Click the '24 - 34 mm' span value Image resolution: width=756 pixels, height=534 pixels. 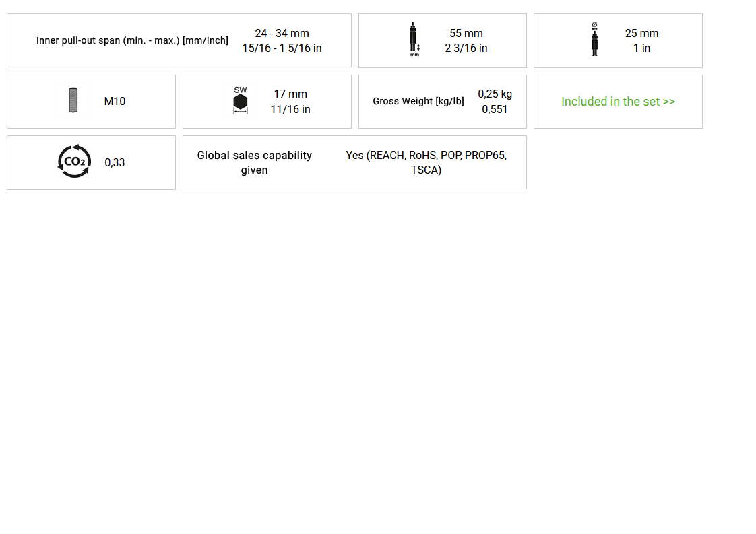(282, 33)
